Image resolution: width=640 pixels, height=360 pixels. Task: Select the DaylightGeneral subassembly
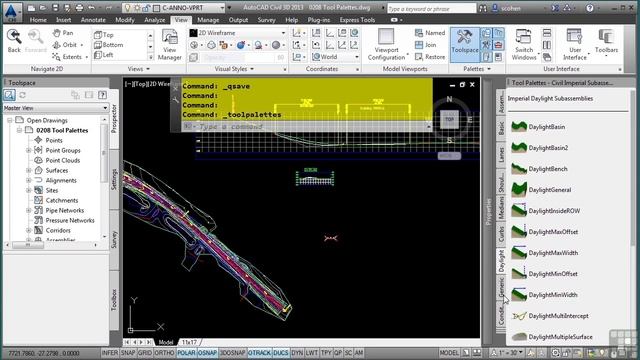coord(541,190)
